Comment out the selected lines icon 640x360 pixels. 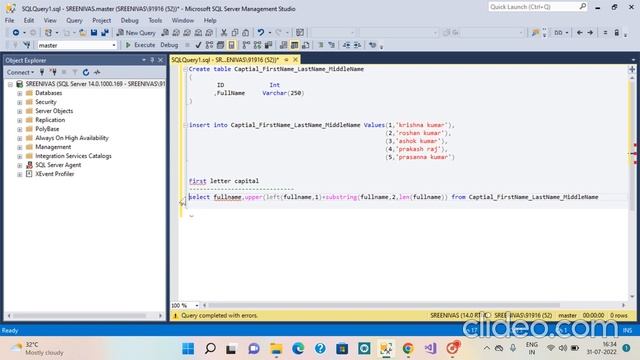point(320,45)
